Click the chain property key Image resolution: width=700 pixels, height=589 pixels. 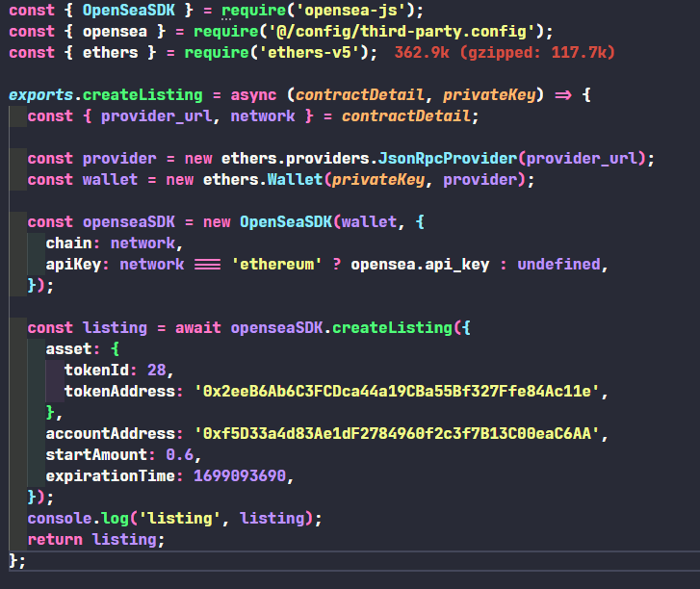pos(68,243)
